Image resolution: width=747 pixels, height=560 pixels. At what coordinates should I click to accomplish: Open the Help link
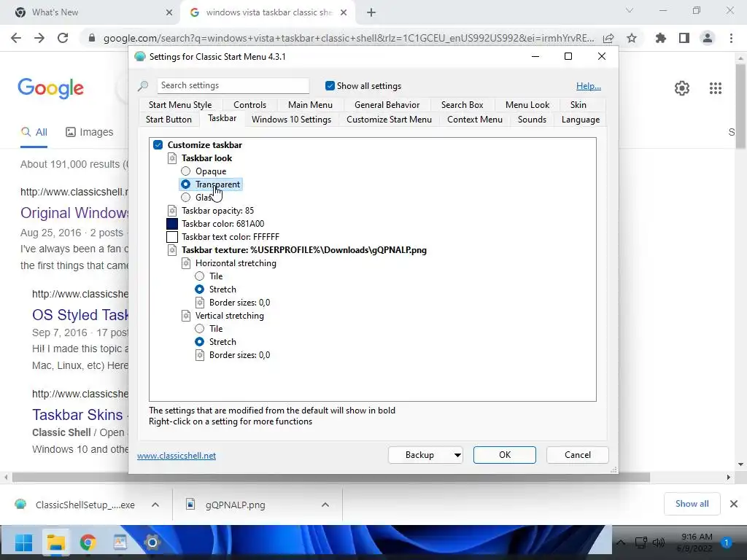coord(589,86)
